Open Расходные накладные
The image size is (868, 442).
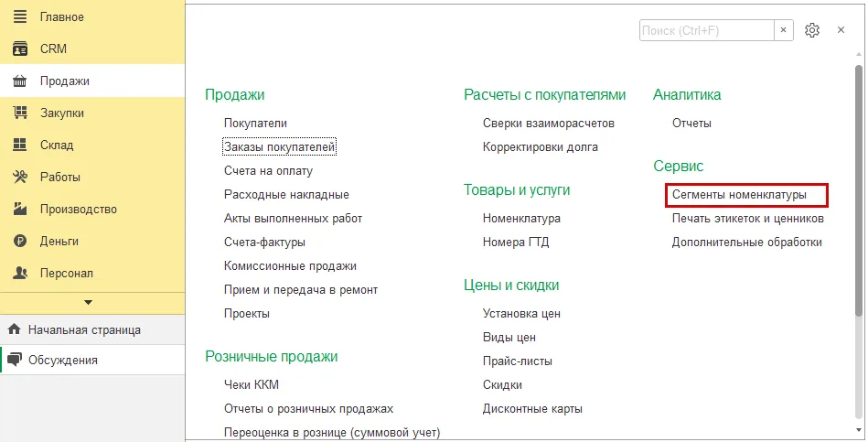(x=286, y=194)
